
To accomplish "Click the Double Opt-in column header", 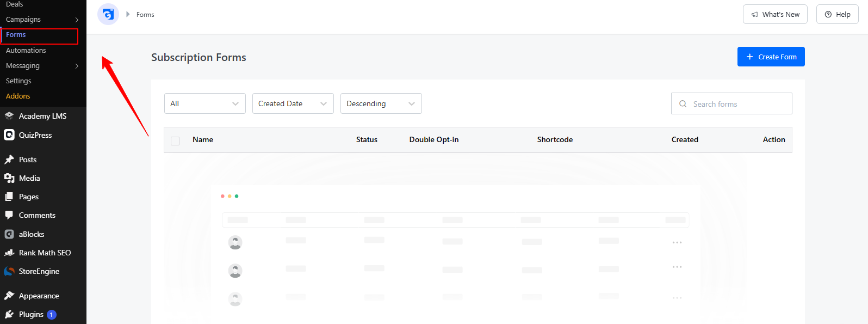I will pos(434,139).
